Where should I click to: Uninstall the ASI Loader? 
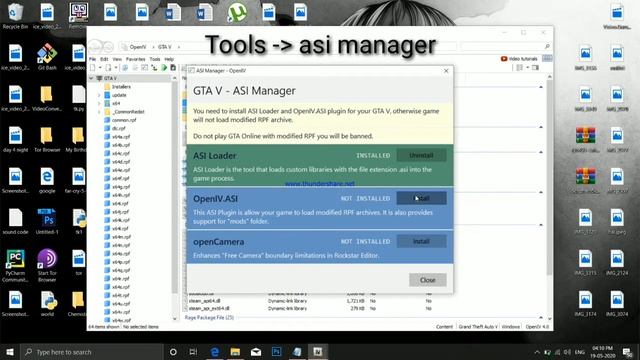pyautogui.click(x=421, y=156)
